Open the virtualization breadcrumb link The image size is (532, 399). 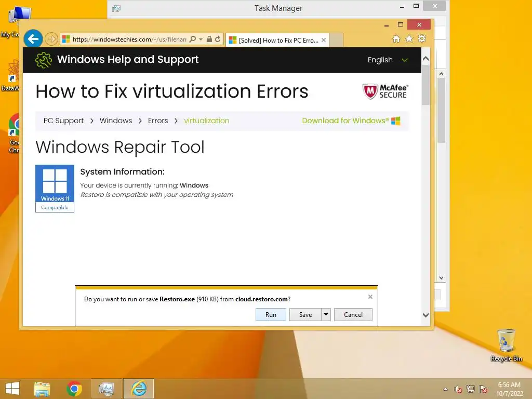coord(207,121)
